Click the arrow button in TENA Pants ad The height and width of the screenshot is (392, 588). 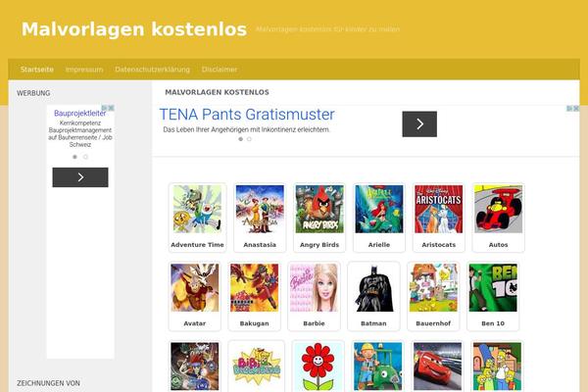[x=419, y=123]
